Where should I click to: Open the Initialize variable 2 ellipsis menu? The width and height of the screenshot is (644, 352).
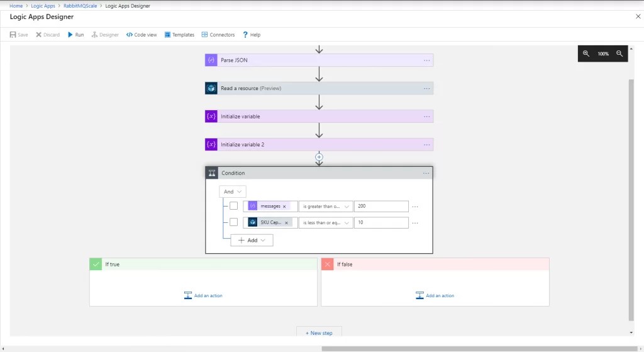427,145
